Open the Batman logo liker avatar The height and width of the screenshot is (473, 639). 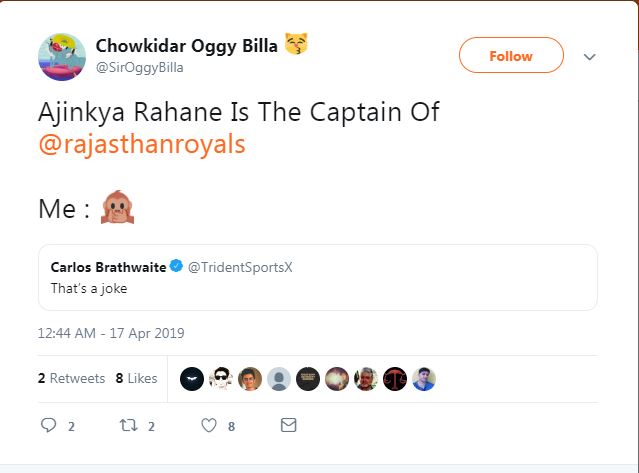click(192, 379)
